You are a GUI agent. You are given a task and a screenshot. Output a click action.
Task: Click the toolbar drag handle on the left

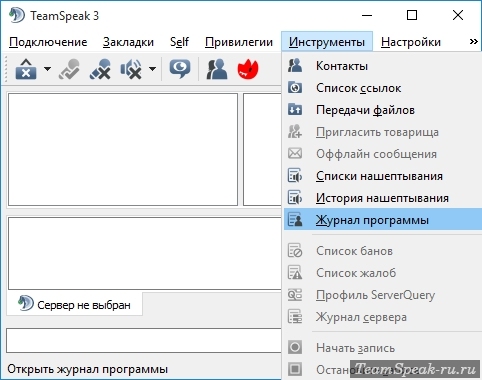pos(6,69)
